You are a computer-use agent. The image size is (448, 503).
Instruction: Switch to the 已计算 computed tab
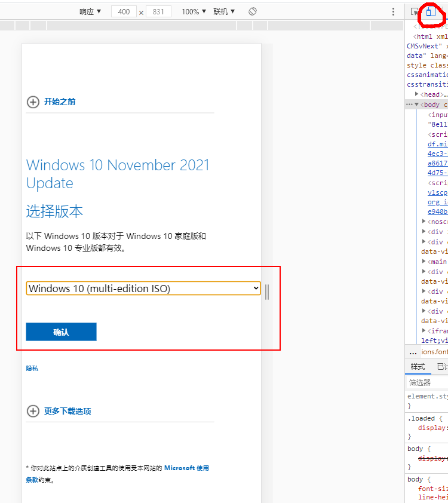pyautogui.click(x=442, y=367)
